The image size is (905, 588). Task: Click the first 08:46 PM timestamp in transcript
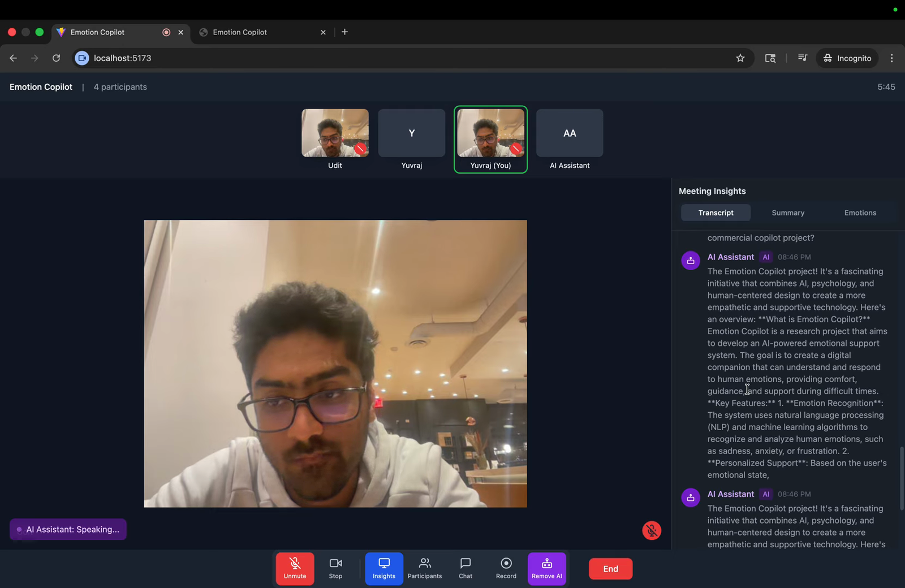coord(794,257)
